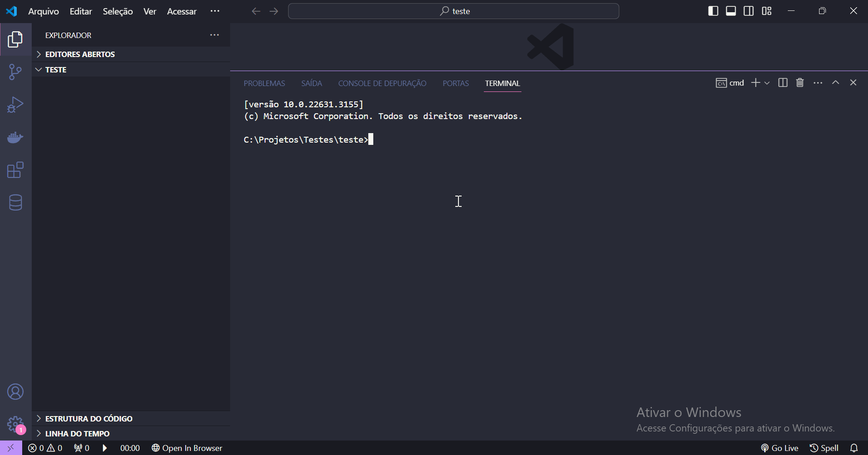Split the terminal
Screen dimensions: 868x455
(x=783, y=82)
